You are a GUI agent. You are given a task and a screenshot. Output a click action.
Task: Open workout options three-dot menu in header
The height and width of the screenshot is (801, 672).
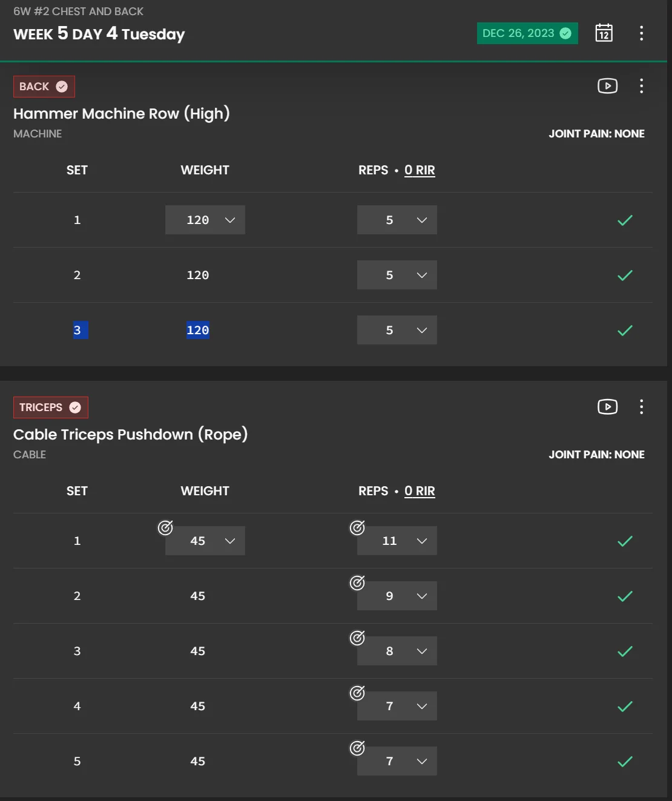pyautogui.click(x=641, y=33)
